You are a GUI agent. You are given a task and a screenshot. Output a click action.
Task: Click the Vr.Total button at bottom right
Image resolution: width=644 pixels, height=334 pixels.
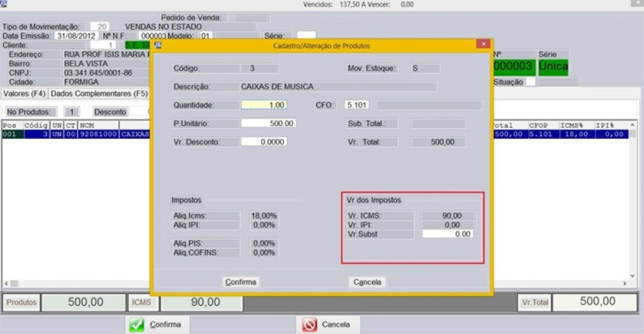click(535, 303)
